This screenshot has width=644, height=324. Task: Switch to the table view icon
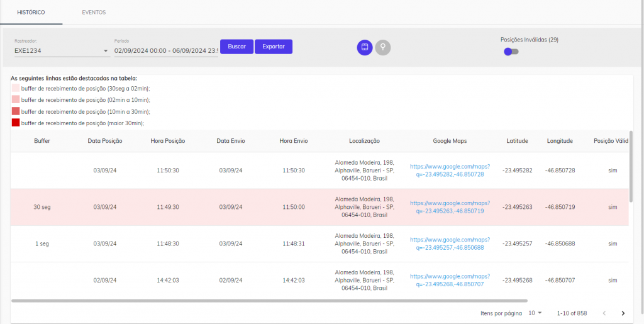364,47
